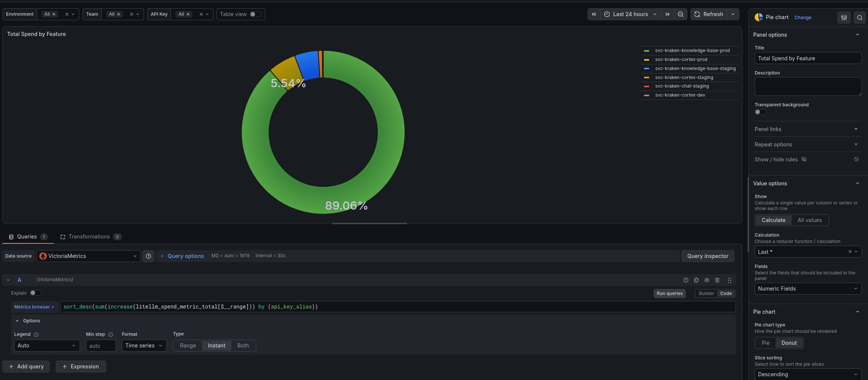Switch to Builder editor mode
Screen dimensions: 868x380
706,294
